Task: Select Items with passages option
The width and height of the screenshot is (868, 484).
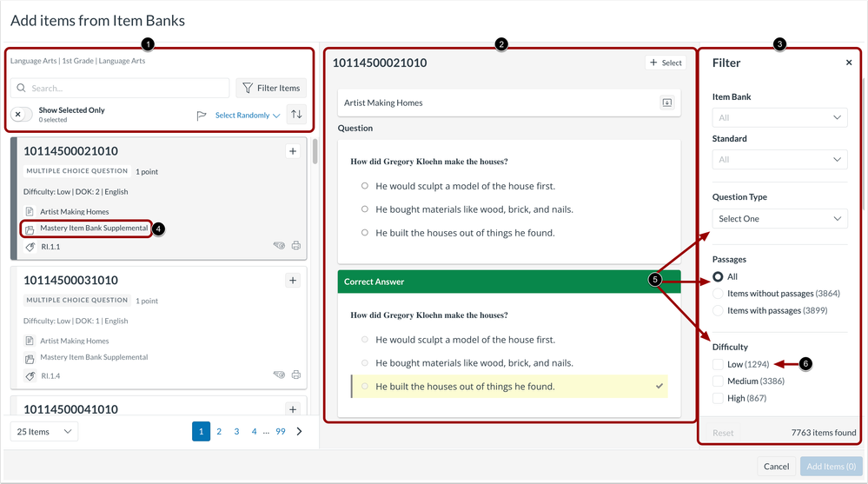Action: [x=718, y=311]
